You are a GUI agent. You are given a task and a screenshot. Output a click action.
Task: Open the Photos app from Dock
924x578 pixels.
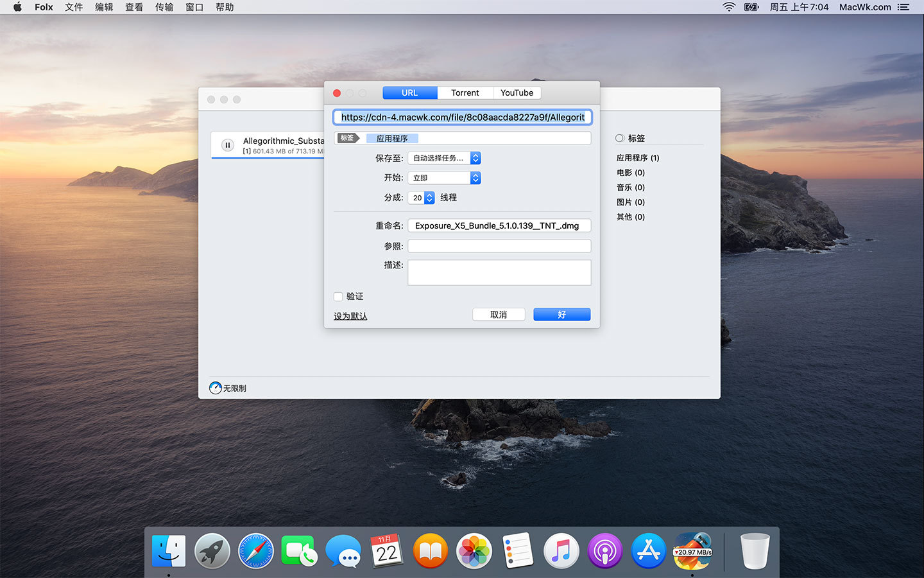tap(474, 551)
